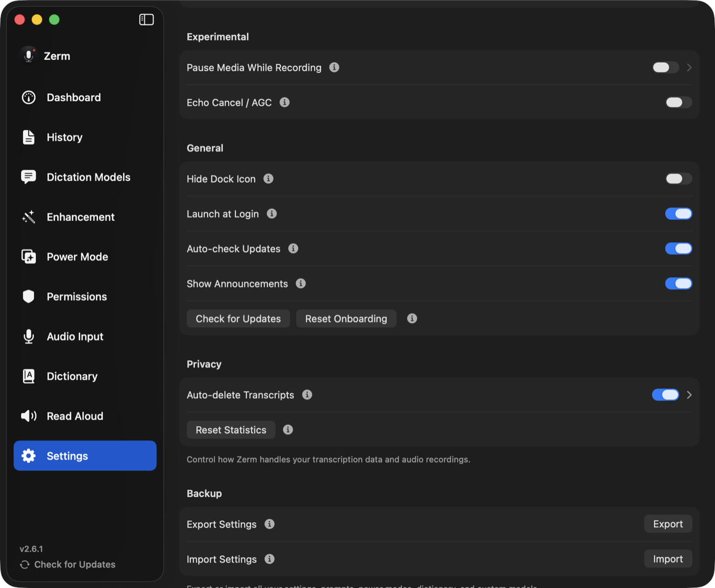Disable the Launch at Login switch
This screenshot has height=588, width=715.
click(x=679, y=214)
